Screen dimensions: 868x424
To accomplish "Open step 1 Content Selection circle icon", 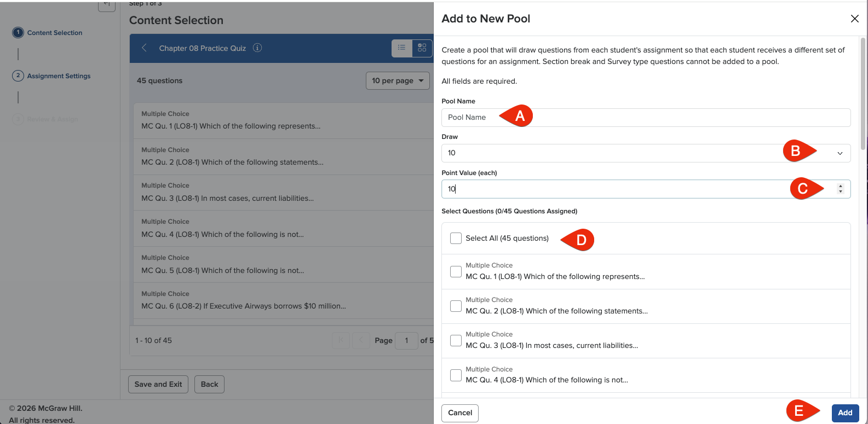I will coord(18,32).
